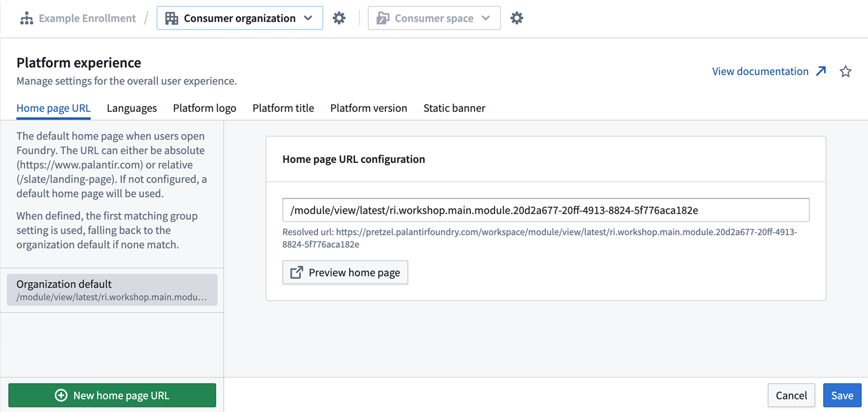The width and height of the screenshot is (868, 412).
Task: Show the Static banner tab
Action: [x=454, y=108]
